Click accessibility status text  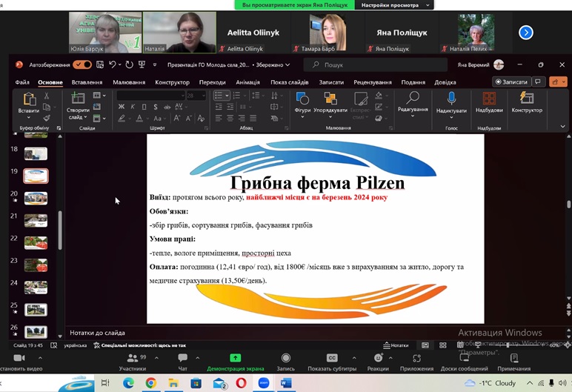[x=140, y=345]
